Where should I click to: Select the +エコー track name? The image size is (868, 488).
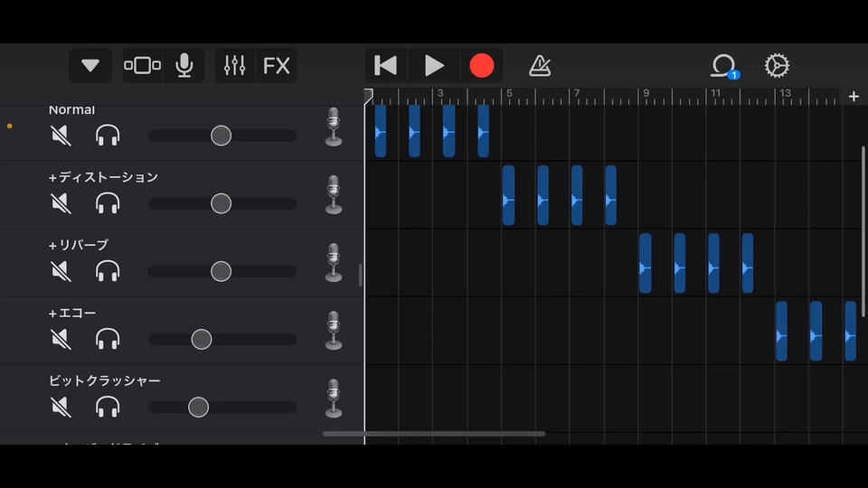72,314
